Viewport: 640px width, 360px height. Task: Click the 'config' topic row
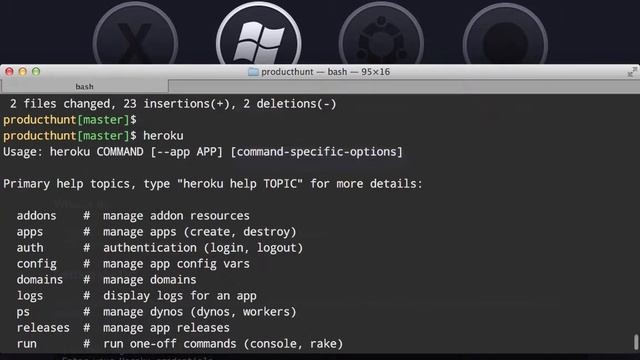pos(133,264)
